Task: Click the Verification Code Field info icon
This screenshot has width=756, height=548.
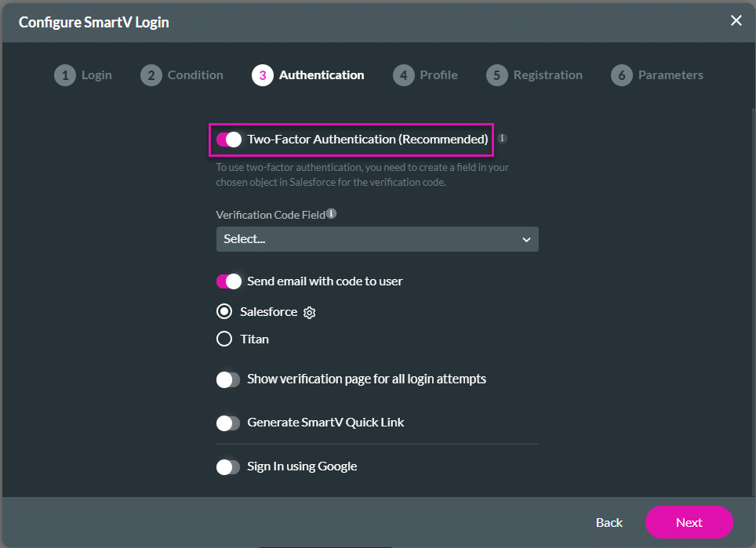Action: 331,212
